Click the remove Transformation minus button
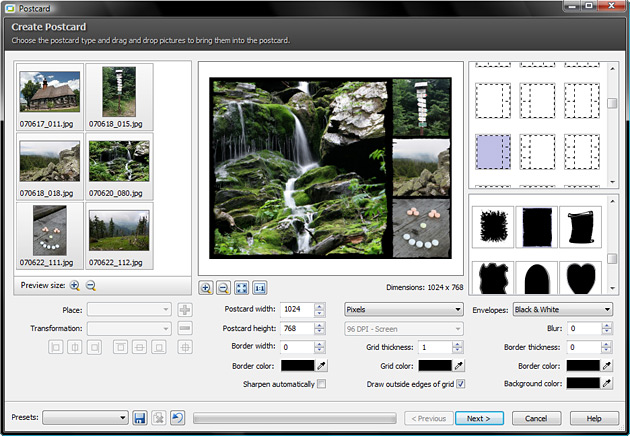 pyautogui.click(x=185, y=328)
